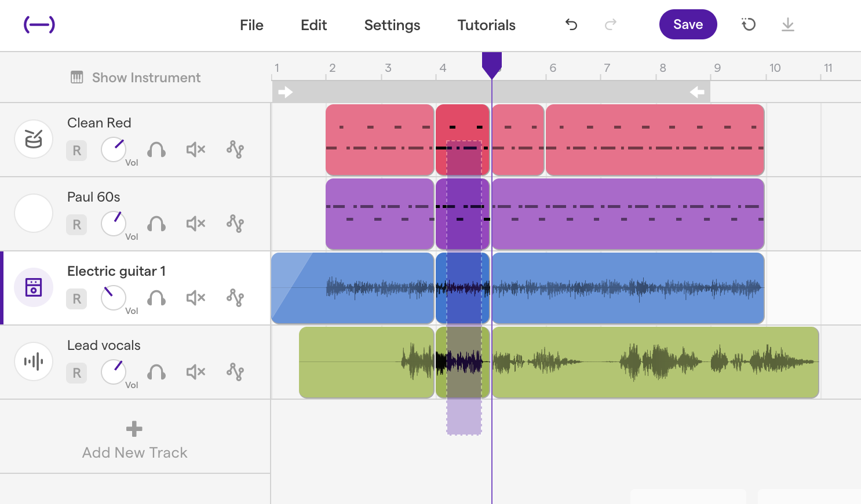This screenshot has height=504, width=861.
Task: Select the Clean Red drum instrument icon
Action: 34,139
